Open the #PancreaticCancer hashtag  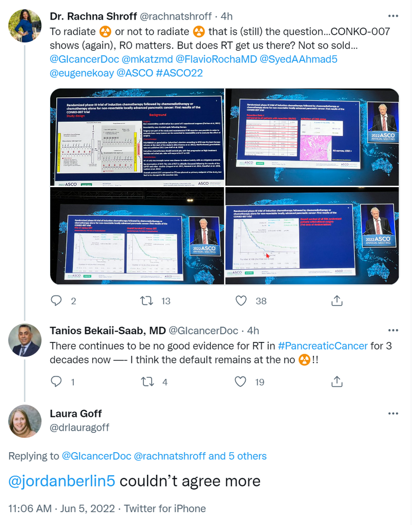click(323, 346)
